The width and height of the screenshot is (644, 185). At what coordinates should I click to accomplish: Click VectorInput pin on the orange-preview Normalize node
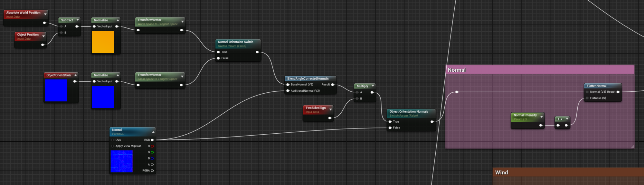click(x=94, y=26)
